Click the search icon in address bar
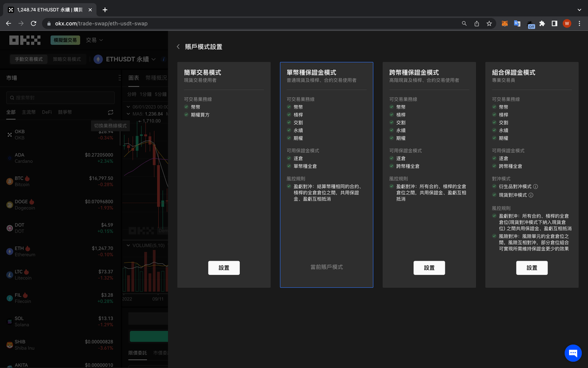The width and height of the screenshot is (588, 368). pyautogui.click(x=464, y=23)
